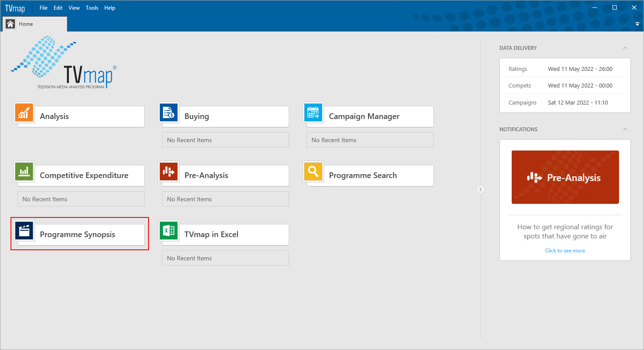
Task: Open the View menu
Action: (74, 8)
